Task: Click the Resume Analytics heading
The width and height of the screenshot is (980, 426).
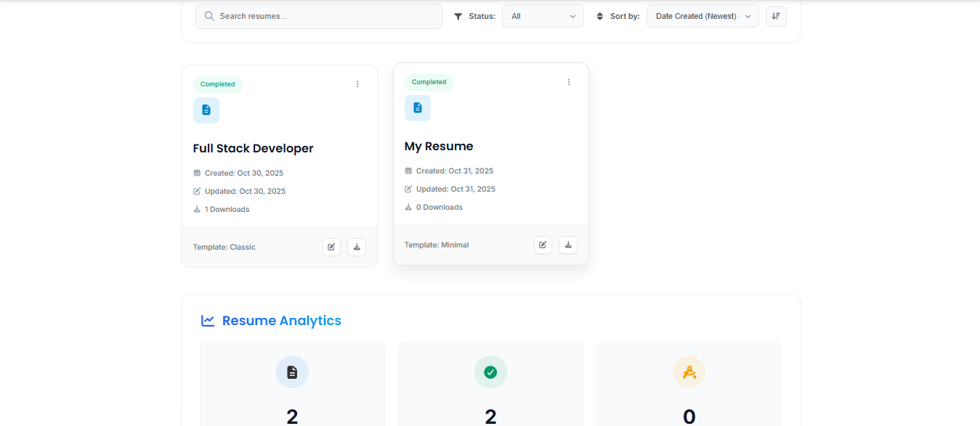Action: tap(282, 321)
